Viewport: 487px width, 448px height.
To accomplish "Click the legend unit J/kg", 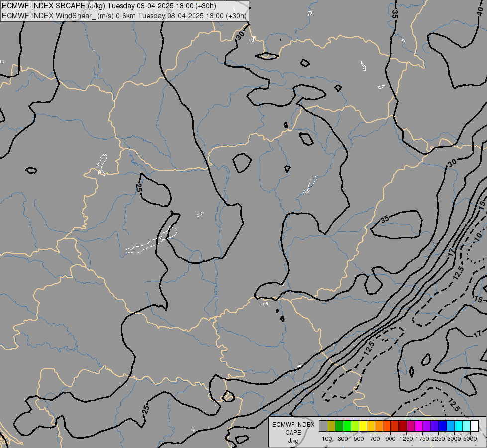I will point(293,441).
